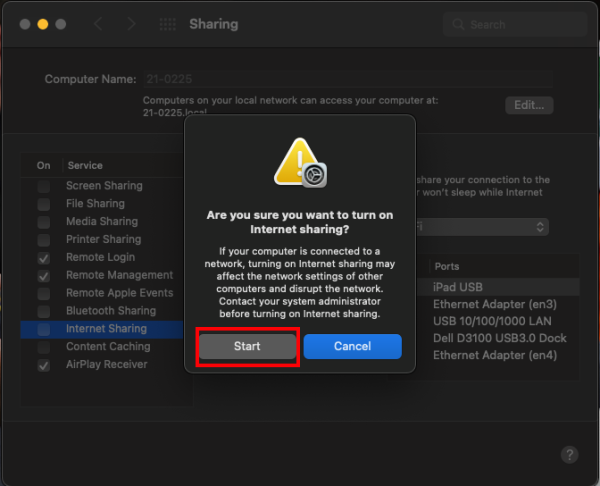Viewport: 600px width, 486px height.
Task: Open the help question mark button
Action: coord(569,455)
